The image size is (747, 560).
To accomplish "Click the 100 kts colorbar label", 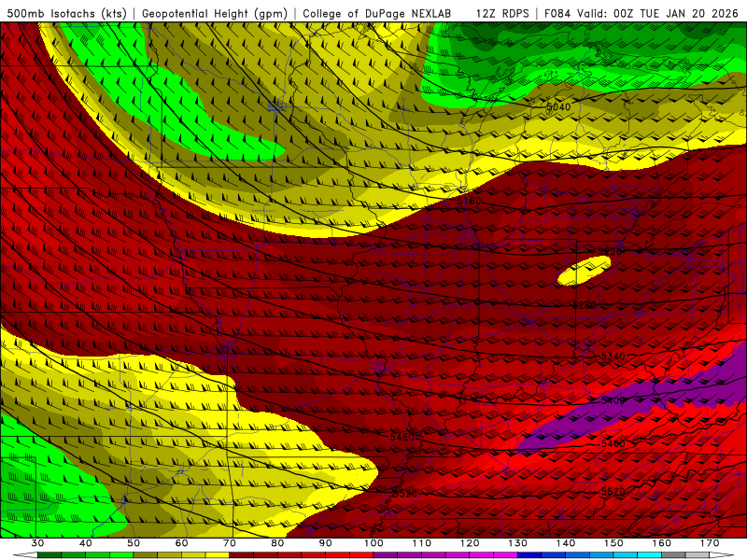I will click(373, 543).
